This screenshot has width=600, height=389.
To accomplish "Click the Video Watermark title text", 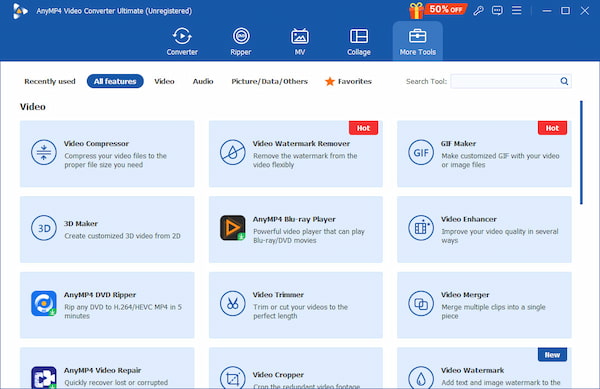I will point(472,370).
